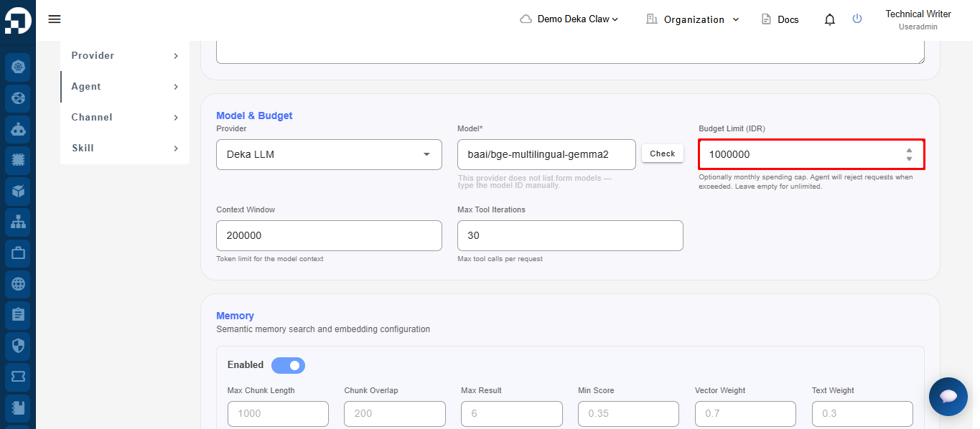Viewport: 980px width, 429px height.
Task: Open the robot sidebar icon
Action: (x=18, y=130)
